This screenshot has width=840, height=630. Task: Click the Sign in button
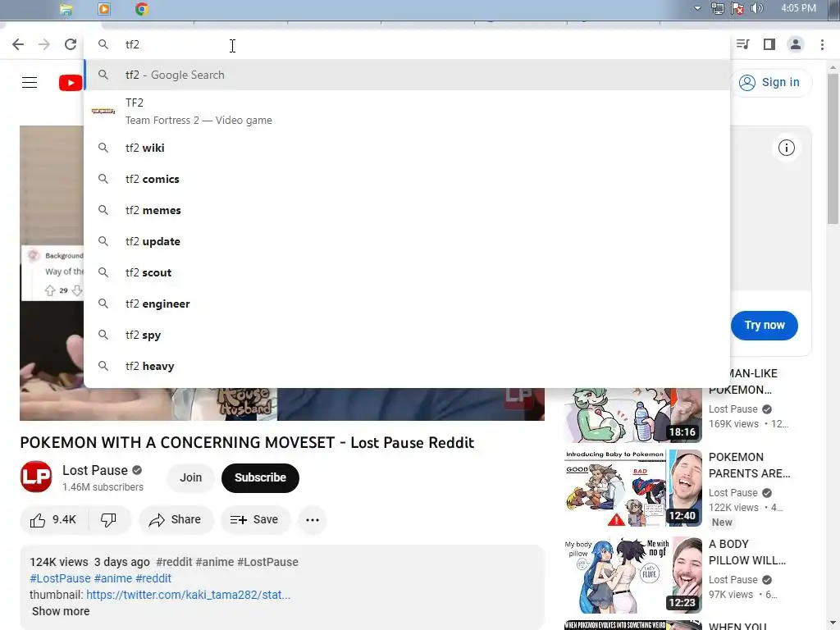point(771,83)
